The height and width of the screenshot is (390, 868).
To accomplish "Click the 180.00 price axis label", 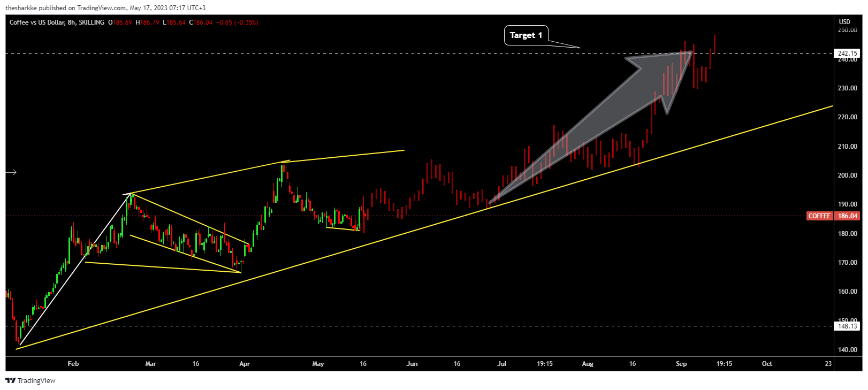I will (847, 234).
